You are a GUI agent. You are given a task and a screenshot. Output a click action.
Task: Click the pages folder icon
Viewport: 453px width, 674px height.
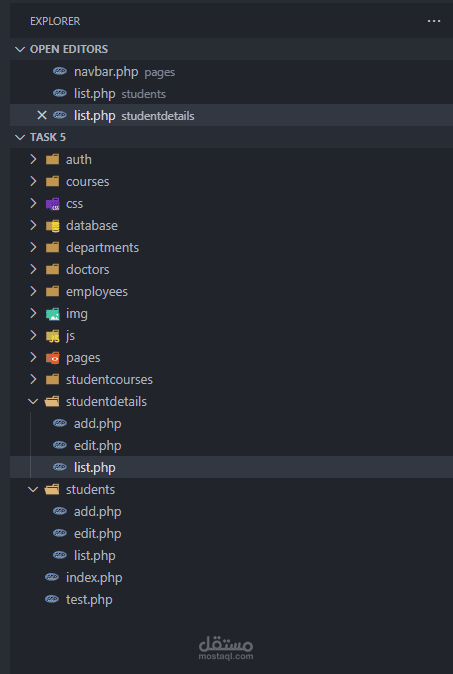(52, 358)
